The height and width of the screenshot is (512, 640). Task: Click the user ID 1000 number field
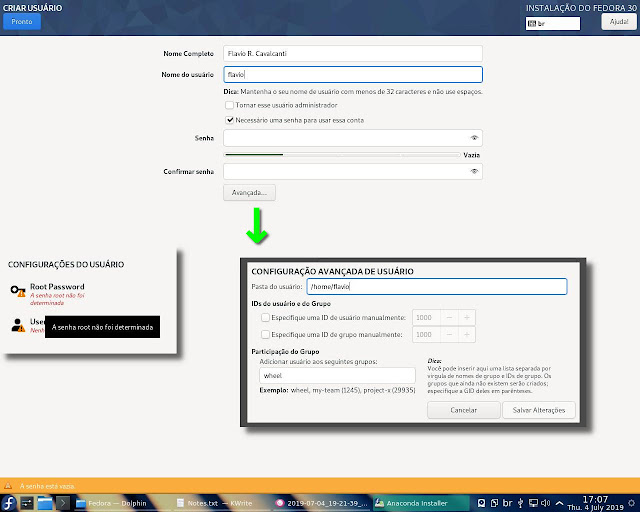click(x=427, y=318)
